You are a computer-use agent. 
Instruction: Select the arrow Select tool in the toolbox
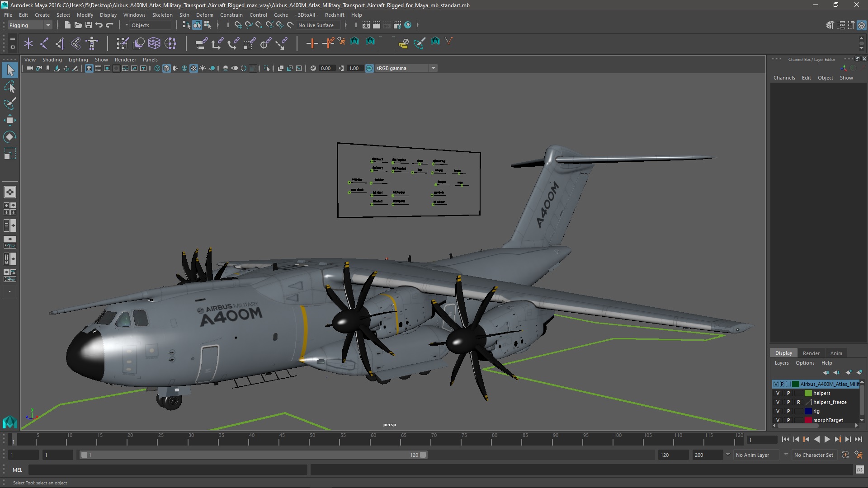[x=10, y=70]
